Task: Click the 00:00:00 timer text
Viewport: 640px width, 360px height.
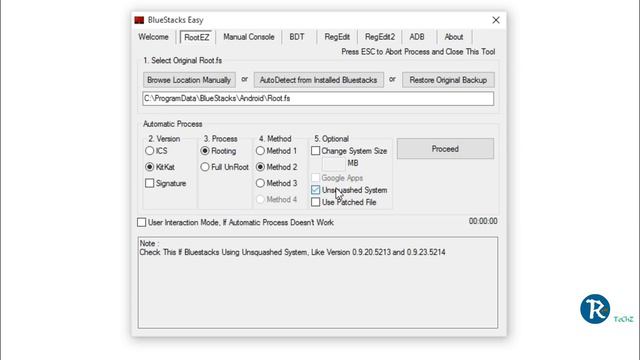Action: (x=483, y=221)
